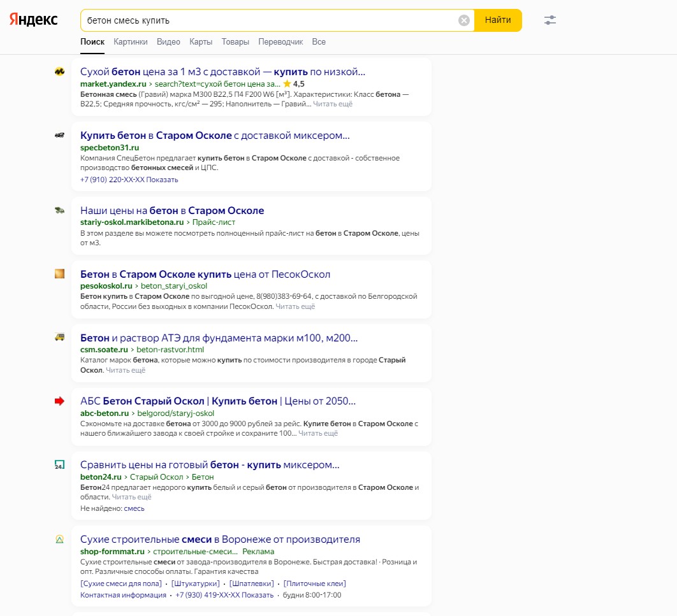Open the Прайс-лист breadcrumb
Image resolution: width=677 pixels, height=616 pixels.
(214, 222)
